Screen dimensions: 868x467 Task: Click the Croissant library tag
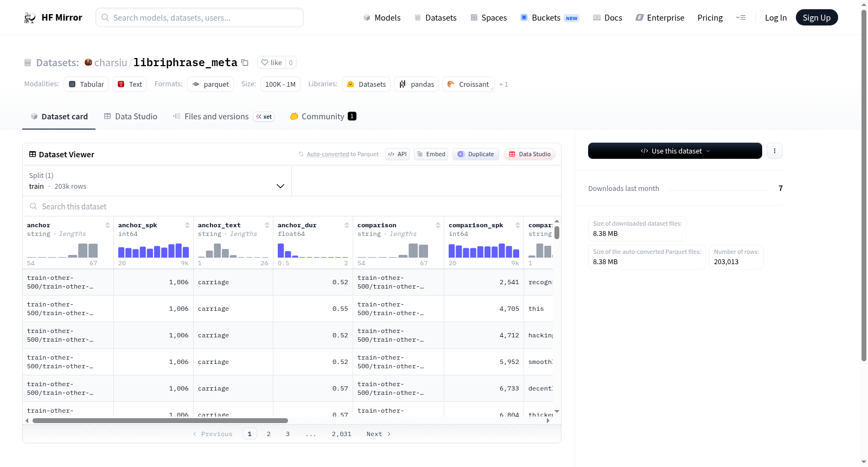point(468,84)
